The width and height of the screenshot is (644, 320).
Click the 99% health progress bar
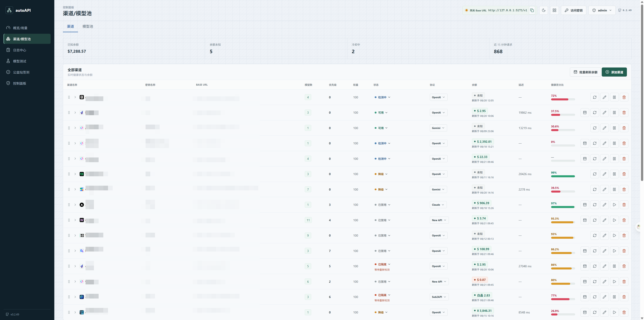(563, 176)
